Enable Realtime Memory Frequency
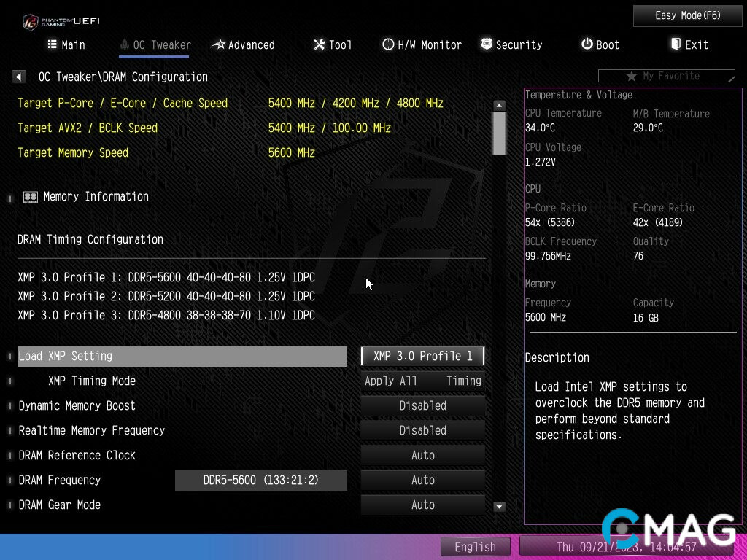The width and height of the screenshot is (747, 560). (x=422, y=430)
